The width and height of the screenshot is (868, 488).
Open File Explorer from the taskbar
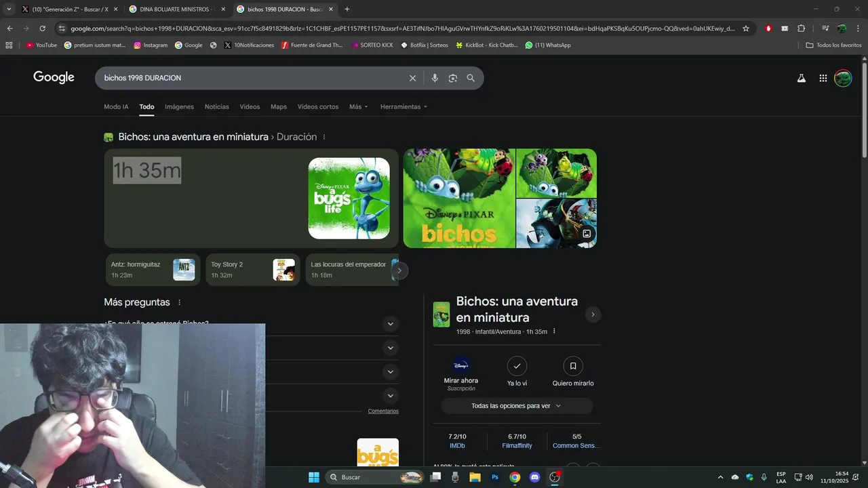(475, 477)
